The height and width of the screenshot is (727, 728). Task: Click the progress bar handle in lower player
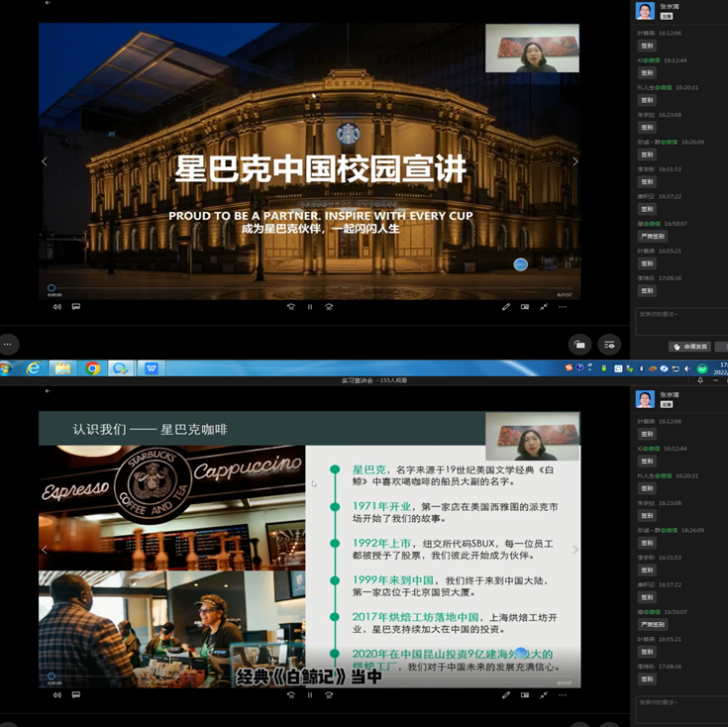(52, 675)
